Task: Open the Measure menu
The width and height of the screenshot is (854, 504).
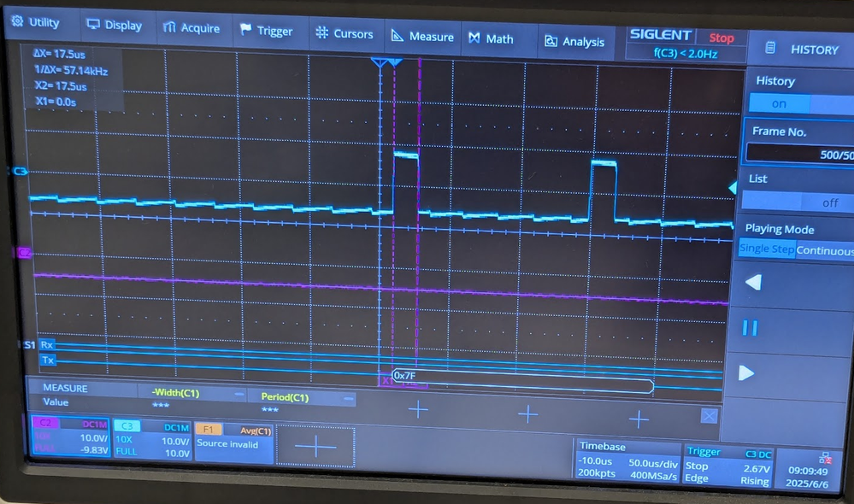Action: click(422, 37)
